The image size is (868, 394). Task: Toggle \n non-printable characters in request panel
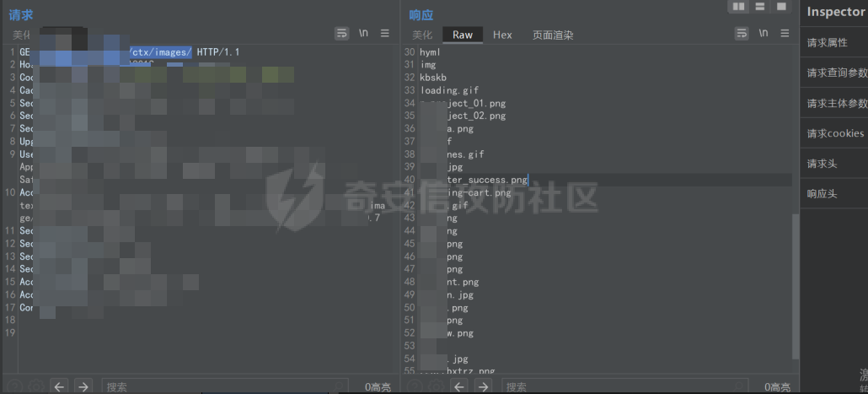(363, 33)
